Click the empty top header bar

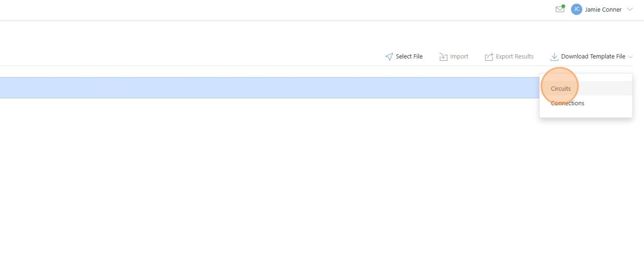tap(268, 10)
